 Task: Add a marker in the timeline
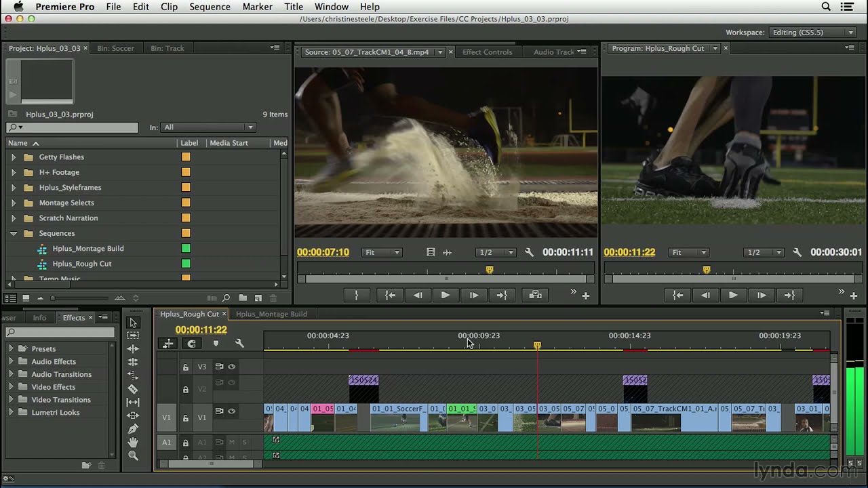click(216, 344)
